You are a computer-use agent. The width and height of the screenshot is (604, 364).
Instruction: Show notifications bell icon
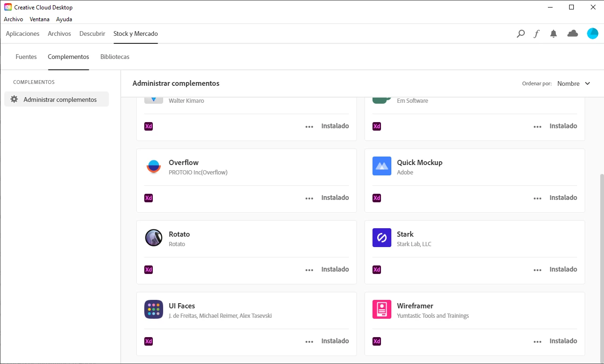pos(554,34)
